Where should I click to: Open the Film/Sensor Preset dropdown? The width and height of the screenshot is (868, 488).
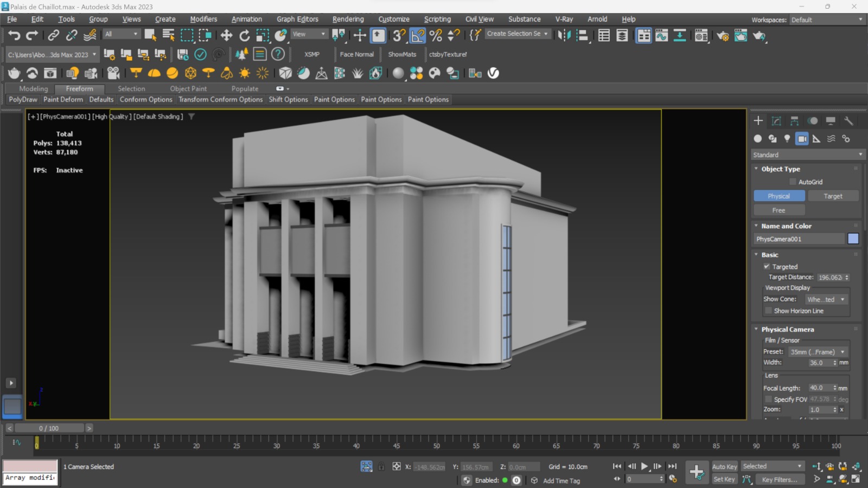[x=818, y=352]
